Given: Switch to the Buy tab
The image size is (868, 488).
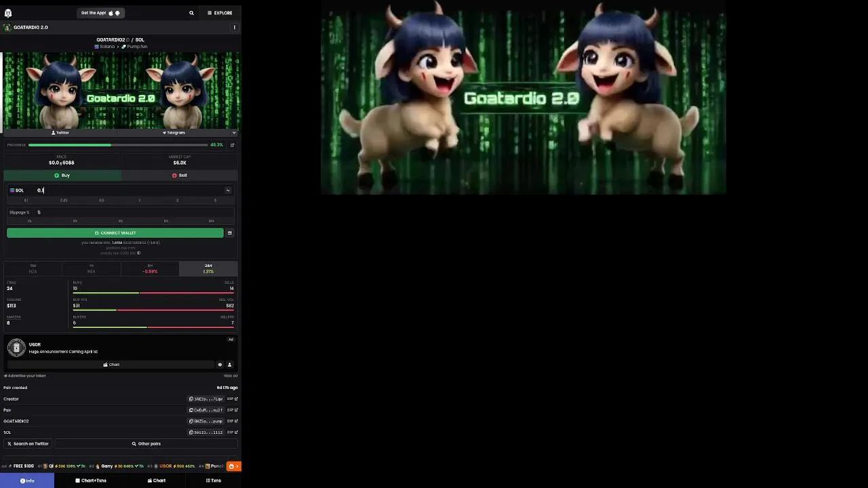Looking at the screenshot, I should pyautogui.click(x=62, y=176).
